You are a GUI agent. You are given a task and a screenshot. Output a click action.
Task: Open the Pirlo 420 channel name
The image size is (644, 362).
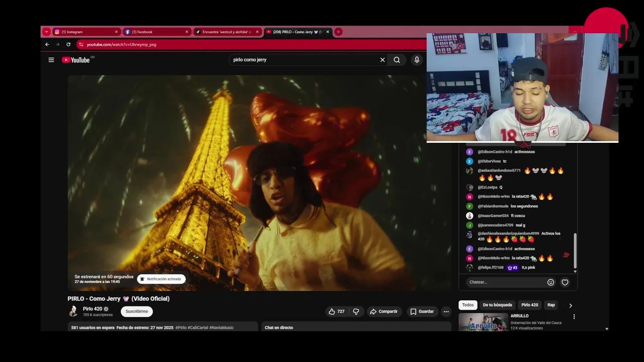click(93, 309)
